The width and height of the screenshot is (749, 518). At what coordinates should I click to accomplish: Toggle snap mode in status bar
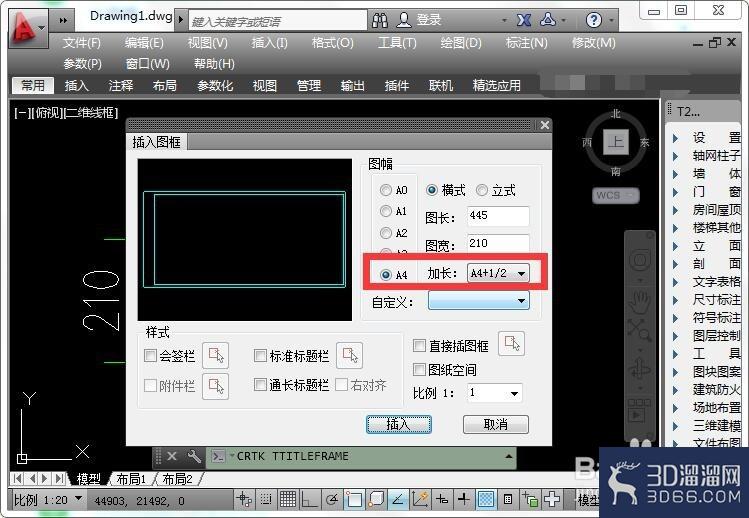coord(266,499)
